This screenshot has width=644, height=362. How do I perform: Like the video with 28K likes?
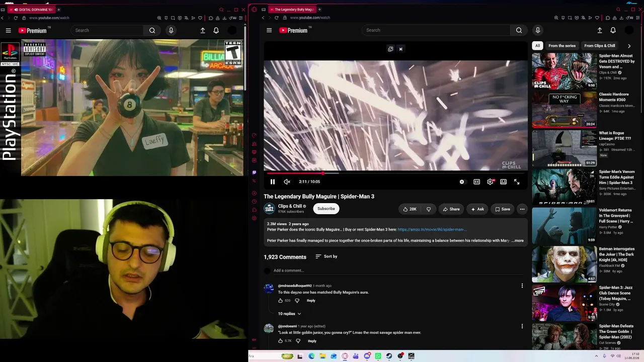coord(410,209)
